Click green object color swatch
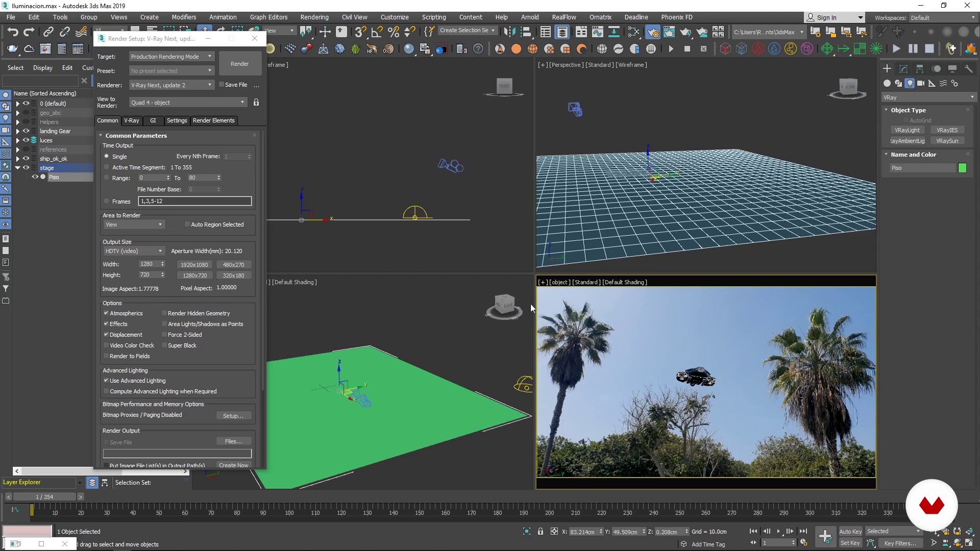980x551 pixels. (x=962, y=168)
